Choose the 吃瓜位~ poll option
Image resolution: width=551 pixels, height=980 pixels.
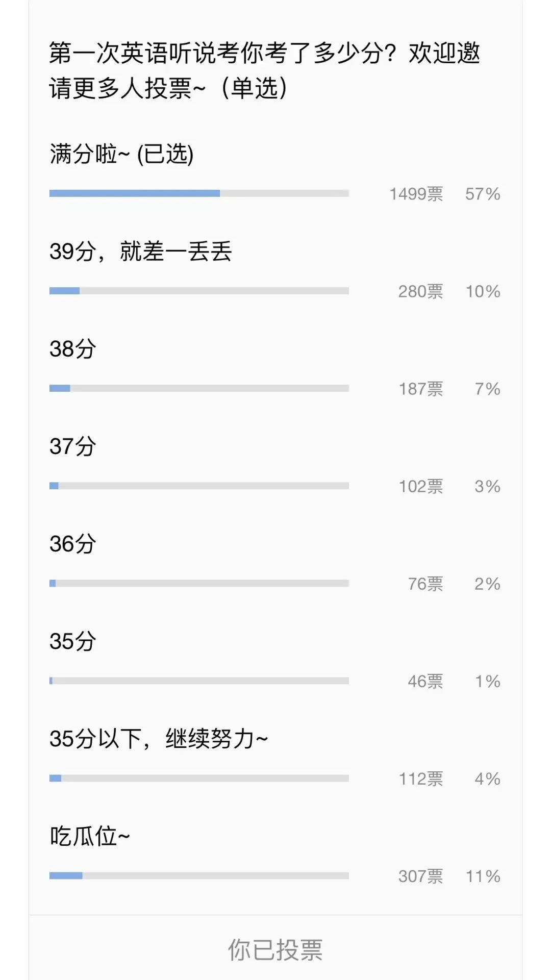coord(90,836)
